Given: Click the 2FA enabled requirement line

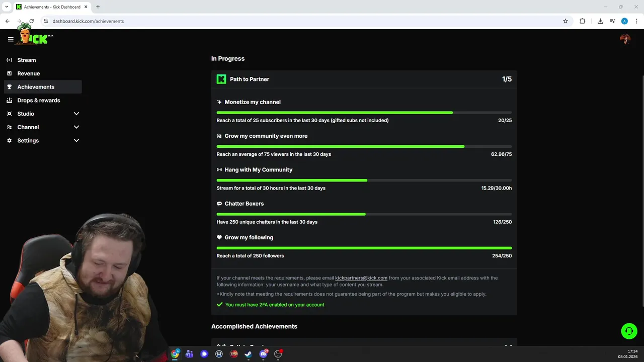Looking at the screenshot, I should tap(270, 305).
